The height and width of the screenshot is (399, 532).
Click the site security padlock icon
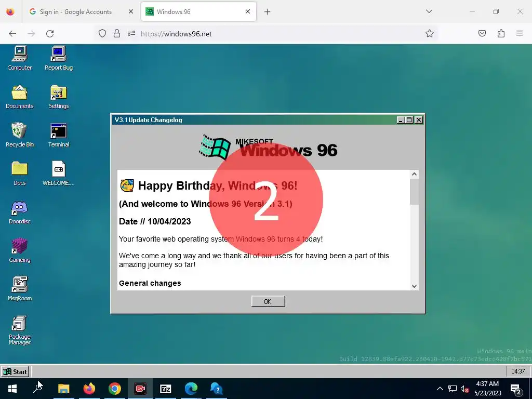(x=117, y=34)
